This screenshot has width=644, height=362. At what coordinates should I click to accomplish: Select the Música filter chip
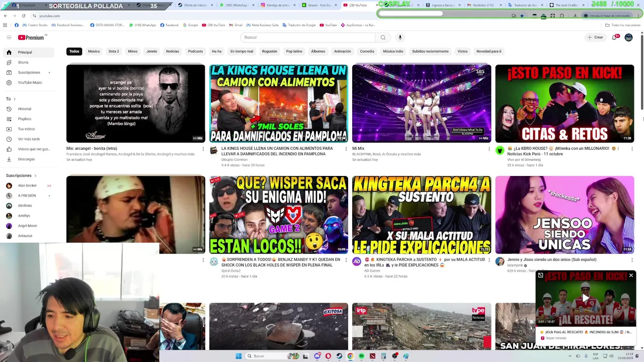pyautogui.click(x=94, y=51)
